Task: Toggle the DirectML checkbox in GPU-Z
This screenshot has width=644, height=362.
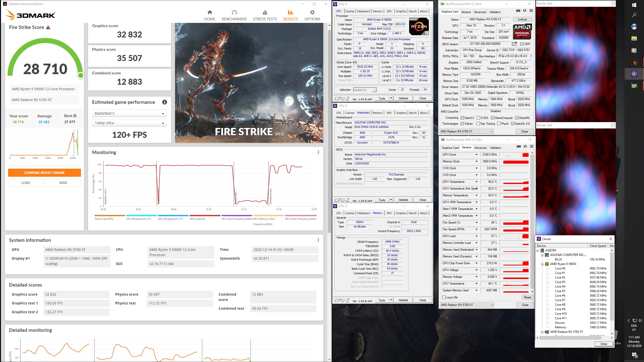Action: [x=517, y=118]
